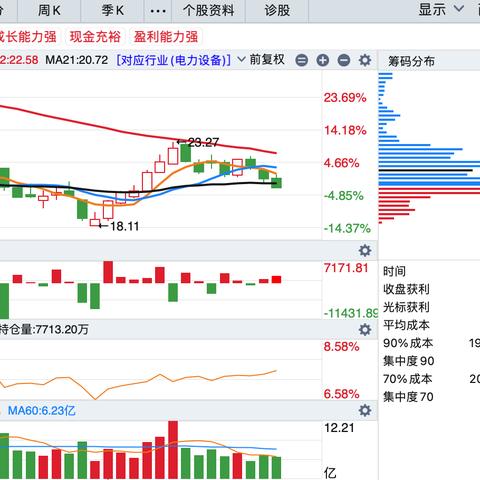
Task: Click the 收盘获利 row label
Action: 406,289
